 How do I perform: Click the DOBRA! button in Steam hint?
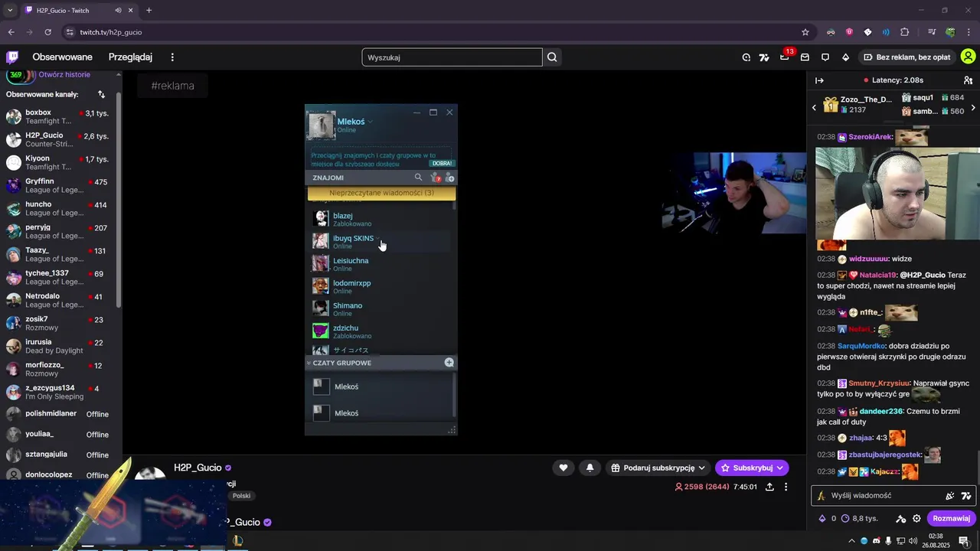pyautogui.click(x=442, y=163)
